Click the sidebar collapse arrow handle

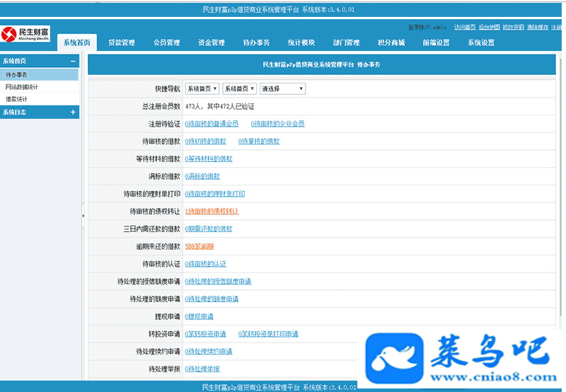tap(83, 215)
